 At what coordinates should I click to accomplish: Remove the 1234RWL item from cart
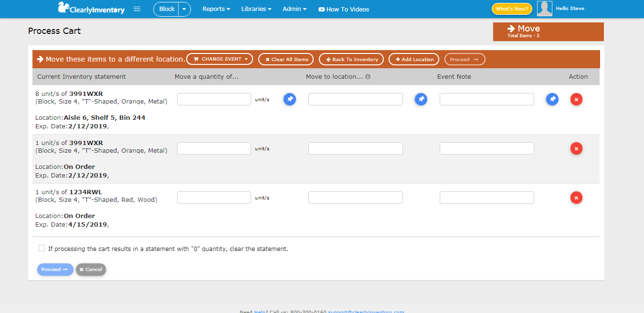(x=576, y=198)
